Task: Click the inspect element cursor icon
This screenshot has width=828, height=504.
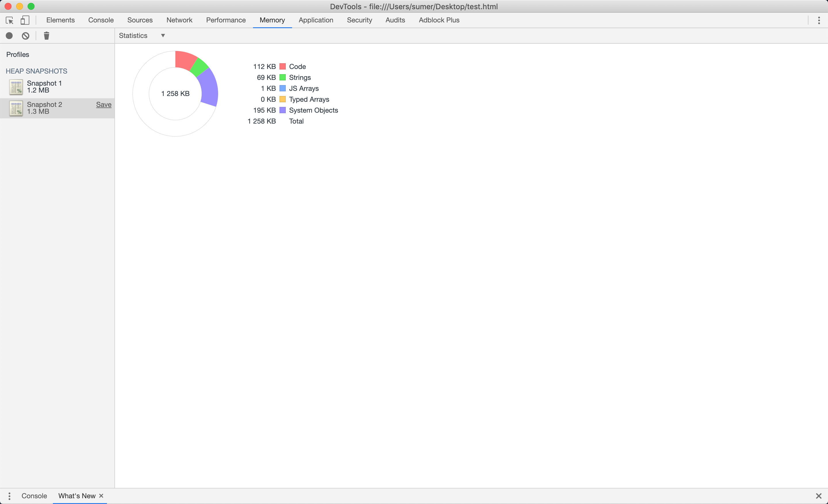Action: point(9,20)
